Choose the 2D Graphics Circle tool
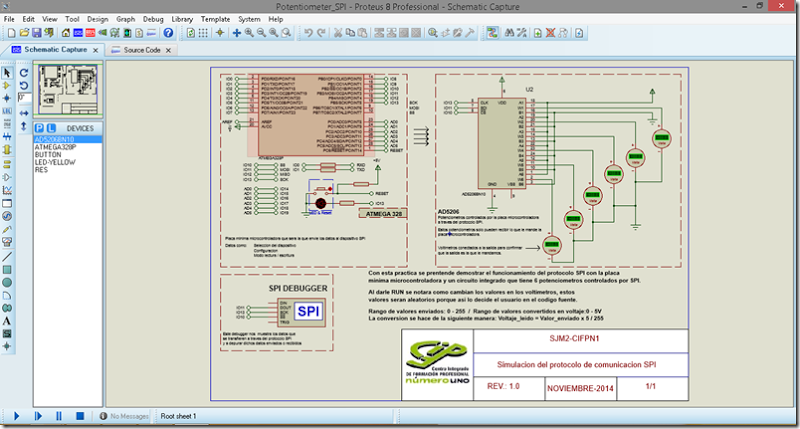 coord(7,283)
